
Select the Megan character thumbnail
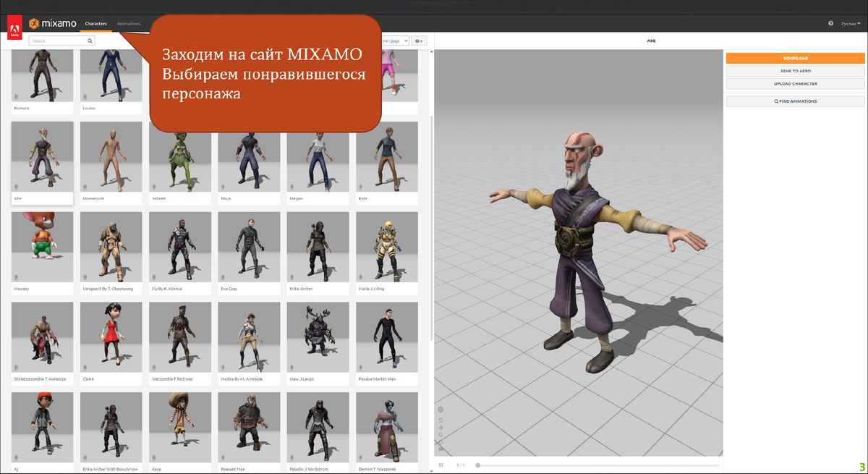pos(318,162)
